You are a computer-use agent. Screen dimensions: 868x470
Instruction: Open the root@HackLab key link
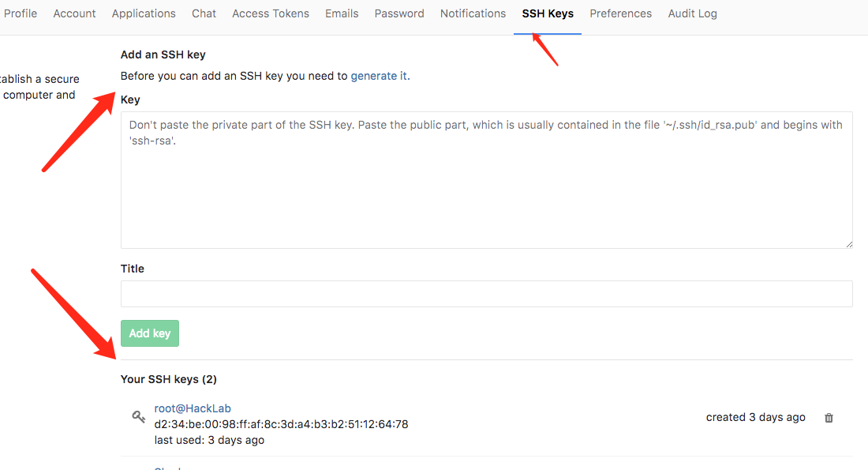pos(193,408)
